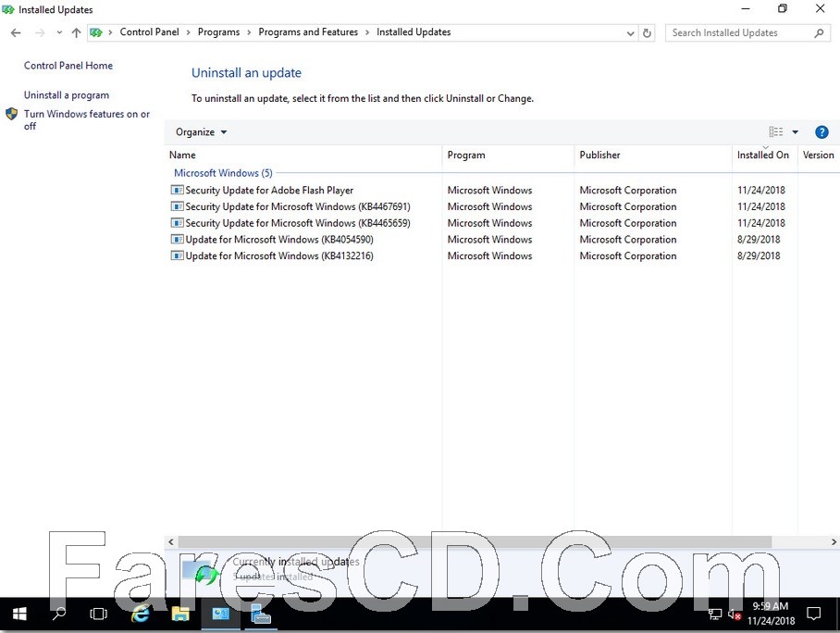Click the 8/29/2018 date in KB4054590 row
Image resolution: width=840 pixels, height=633 pixels.
click(759, 240)
